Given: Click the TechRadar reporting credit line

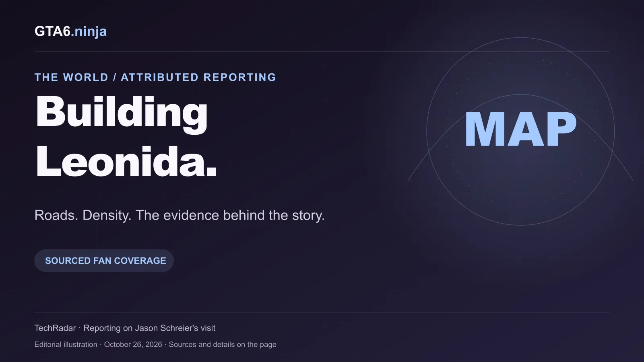Looking at the screenshot, I should [125, 328].
